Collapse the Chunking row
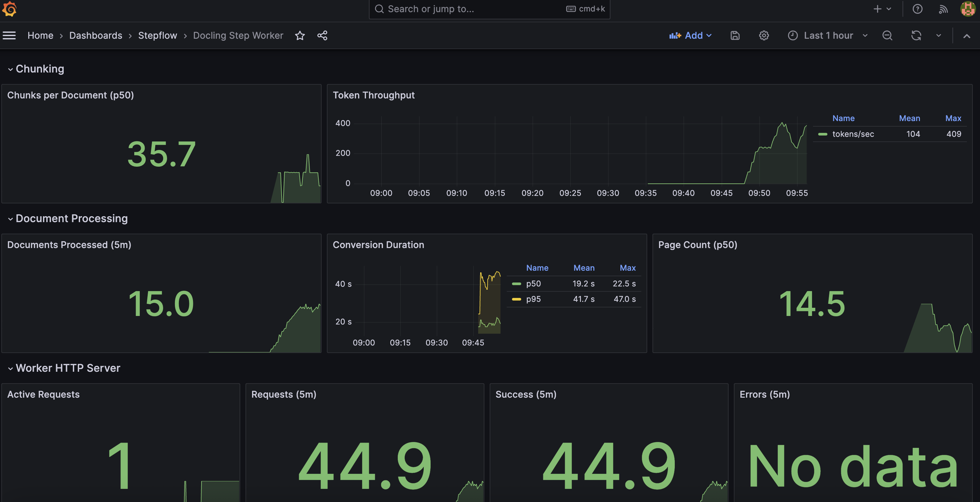The height and width of the screenshot is (502, 980). (40, 69)
